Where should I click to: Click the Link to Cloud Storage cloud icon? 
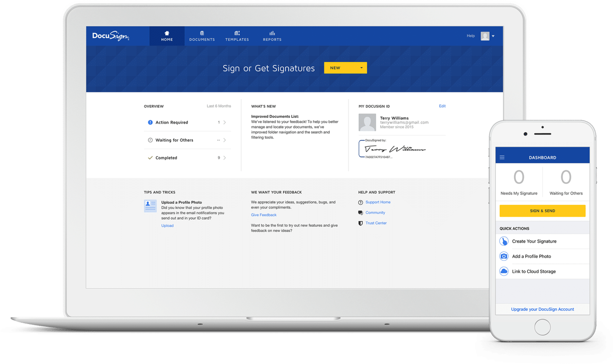click(504, 271)
